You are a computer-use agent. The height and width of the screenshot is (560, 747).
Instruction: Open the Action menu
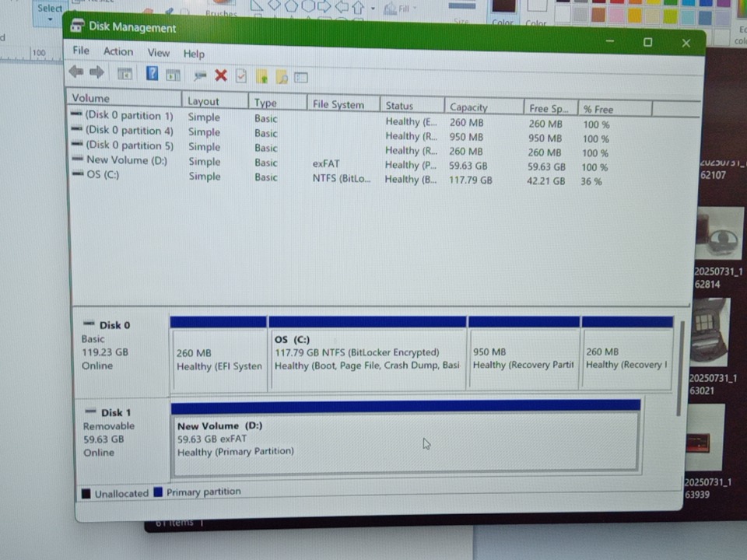pos(118,51)
